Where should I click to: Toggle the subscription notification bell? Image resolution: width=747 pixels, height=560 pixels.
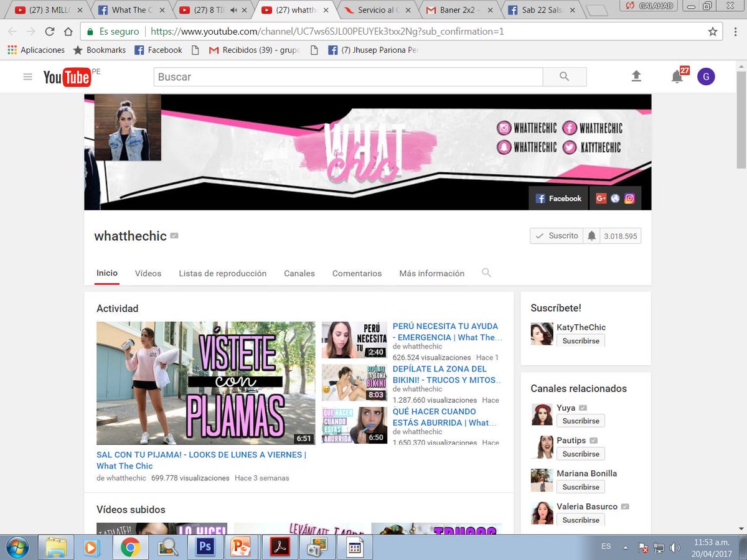(x=591, y=236)
